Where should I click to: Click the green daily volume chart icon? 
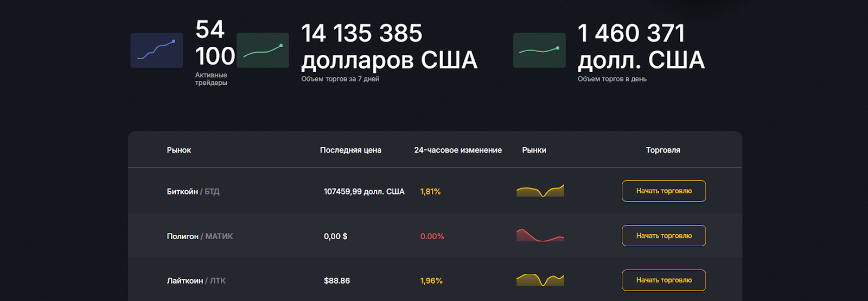pos(539,51)
